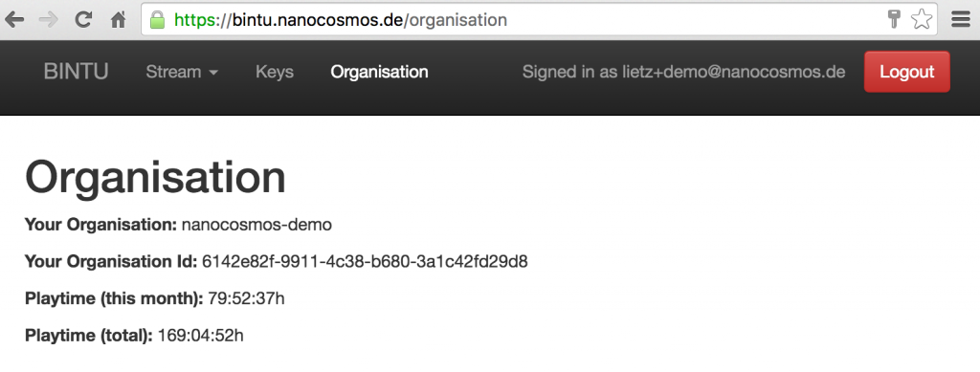Expand the Stream dropdown menu
This screenshot has height=372, width=980.
click(x=182, y=72)
